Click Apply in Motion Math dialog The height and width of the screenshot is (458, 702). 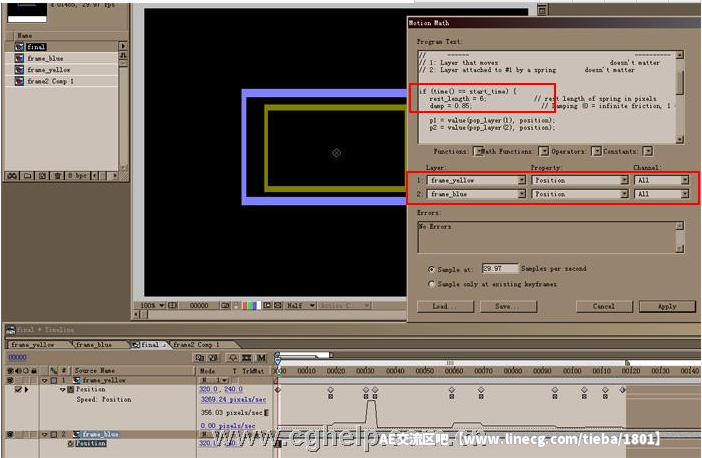coord(667,306)
